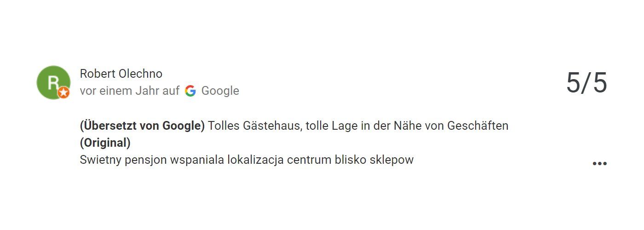644x230 pixels.
Task: Click the green "R" reviewer avatar
Action: tap(52, 82)
